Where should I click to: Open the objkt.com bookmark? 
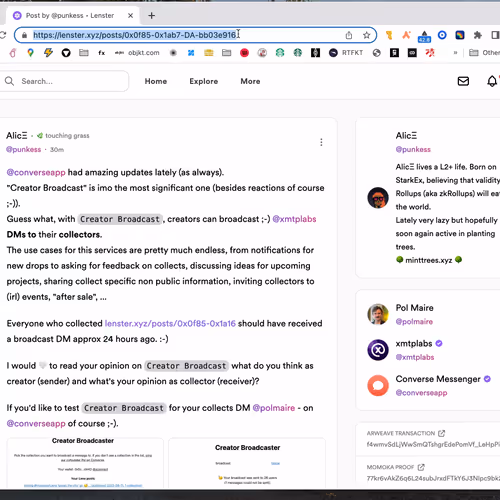[x=137, y=53]
